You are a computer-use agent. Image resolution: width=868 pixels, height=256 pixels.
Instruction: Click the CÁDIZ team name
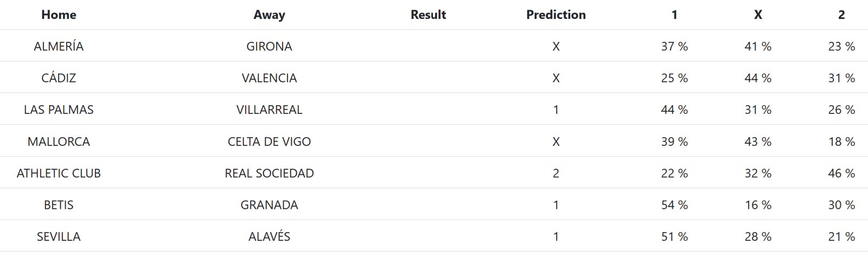click(59, 78)
